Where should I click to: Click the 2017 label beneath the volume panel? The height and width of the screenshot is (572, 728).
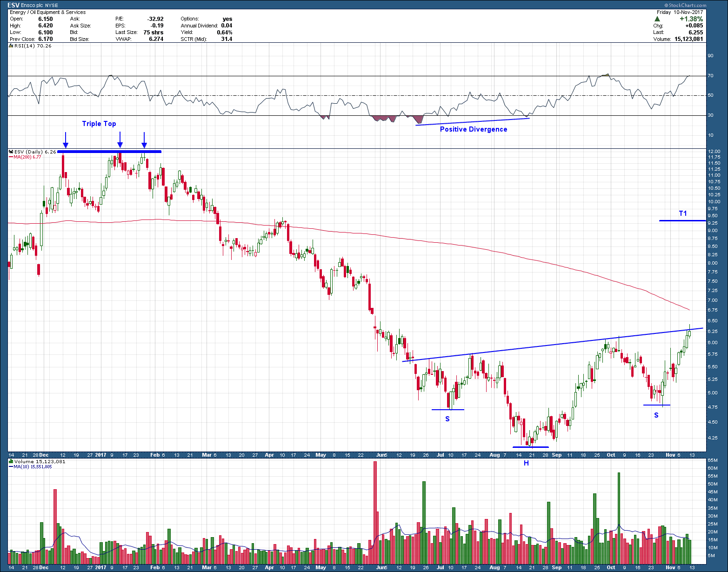[101, 567]
